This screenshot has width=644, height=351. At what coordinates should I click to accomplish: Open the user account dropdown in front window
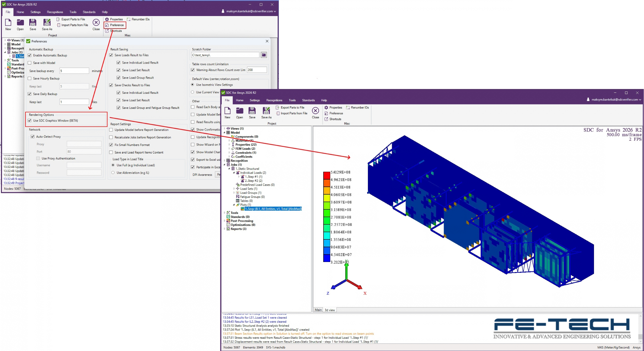pyautogui.click(x=614, y=100)
